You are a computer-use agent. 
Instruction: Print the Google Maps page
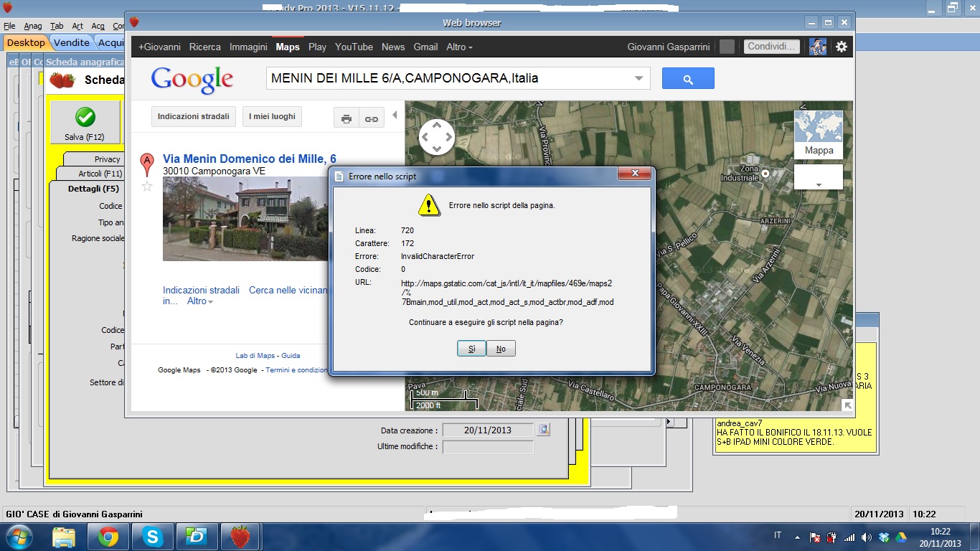coord(347,118)
